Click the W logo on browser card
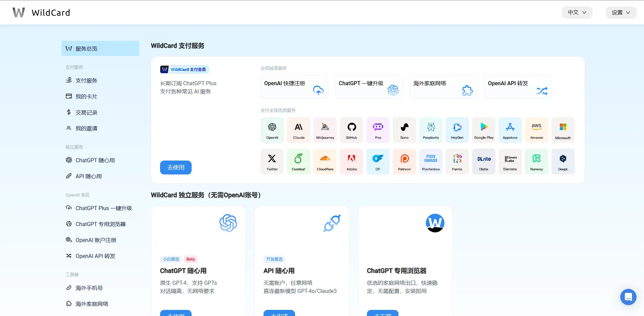Image resolution: width=644 pixels, height=316 pixels. pyautogui.click(x=435, y=223)
